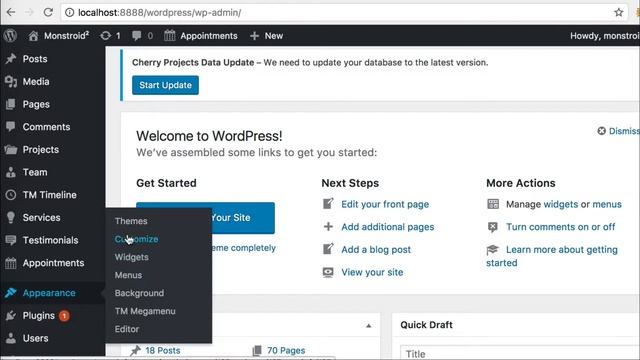Screen dimensions: 640x360
Task: Follow Turn comments on or off link
Action: (560, 227)
